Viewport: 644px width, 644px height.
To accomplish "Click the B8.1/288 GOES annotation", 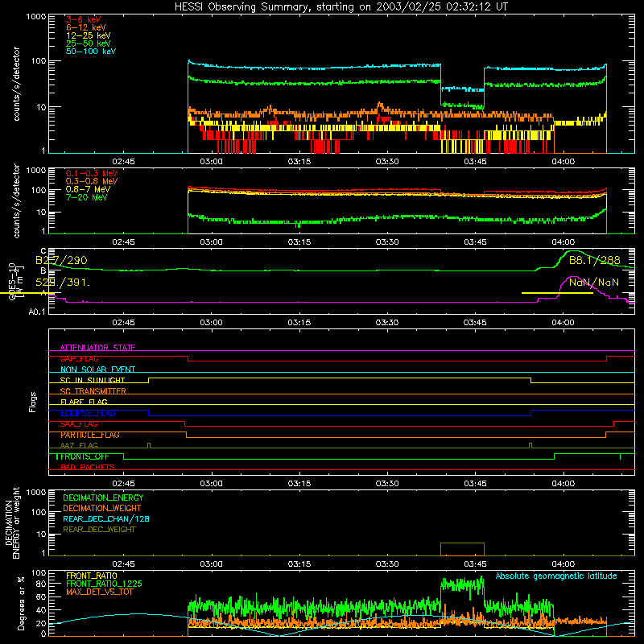I will click(594, 260).
